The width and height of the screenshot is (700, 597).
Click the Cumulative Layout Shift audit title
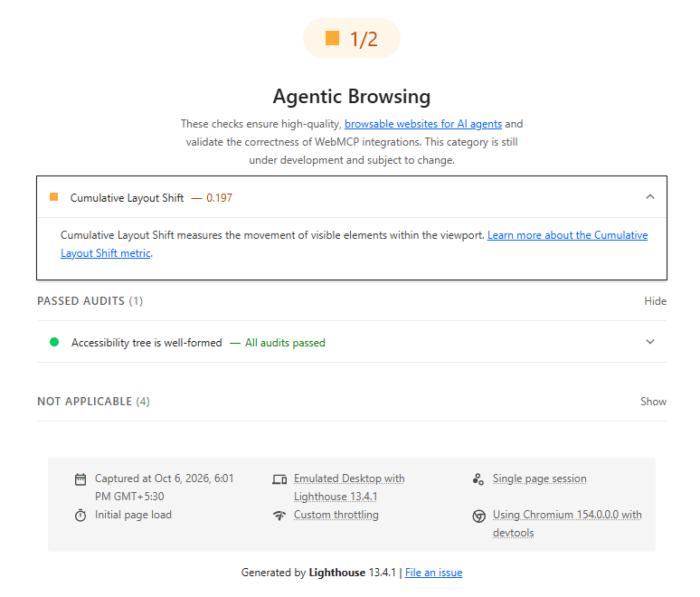click(x=127, y=198)
